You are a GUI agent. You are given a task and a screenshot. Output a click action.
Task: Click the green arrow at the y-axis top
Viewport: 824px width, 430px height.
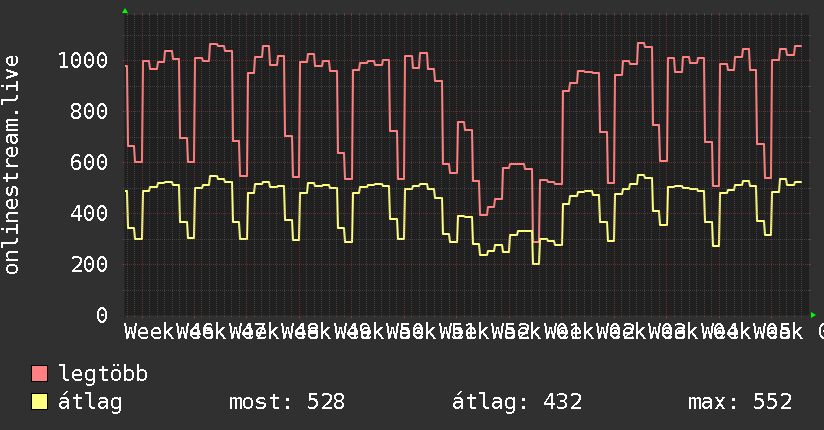125,11
